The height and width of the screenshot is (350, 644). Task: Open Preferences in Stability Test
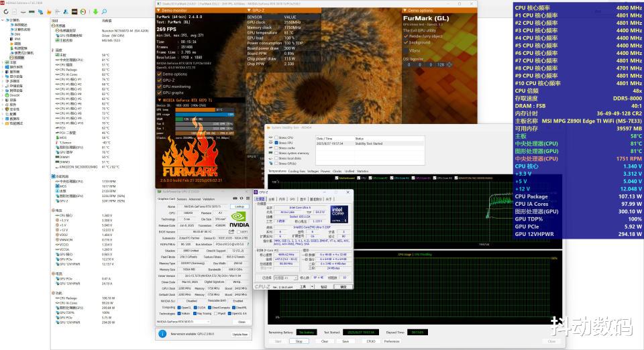point(392,341)
